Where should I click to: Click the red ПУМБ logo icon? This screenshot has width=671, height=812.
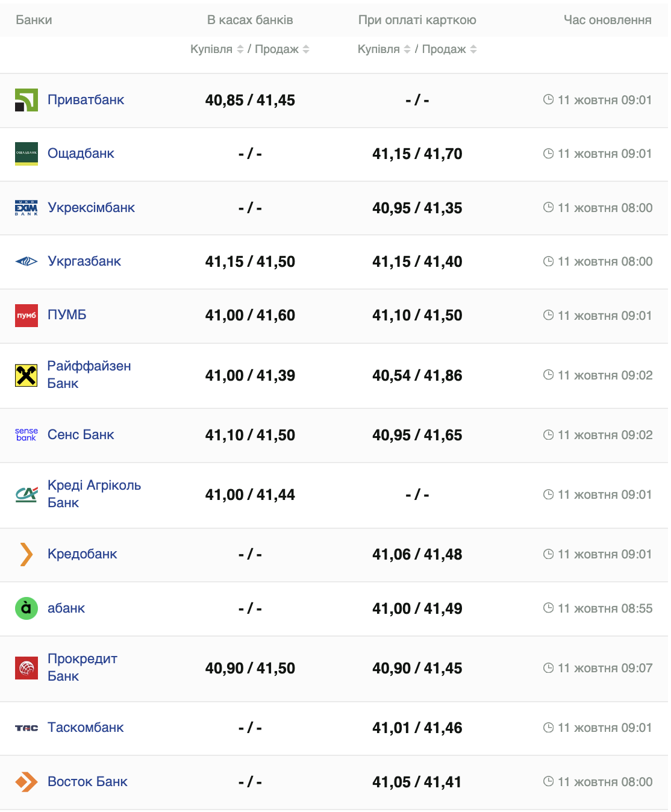(27, 315)
